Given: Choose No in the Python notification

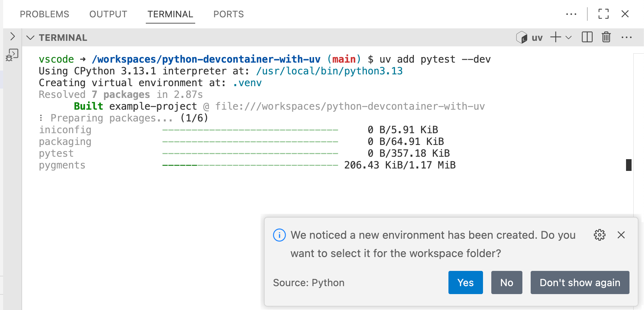Looking at the screenshot, I should pos(506,283).
